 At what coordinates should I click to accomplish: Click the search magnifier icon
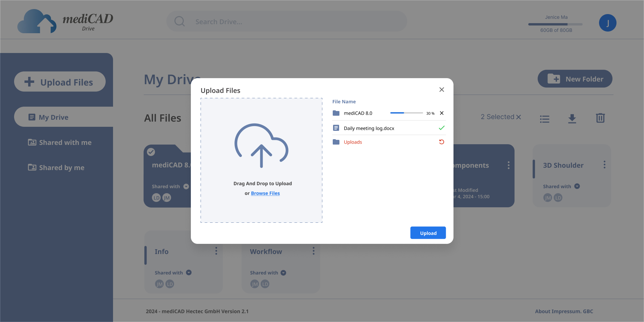pyautogui.click(x=180, y=21)
